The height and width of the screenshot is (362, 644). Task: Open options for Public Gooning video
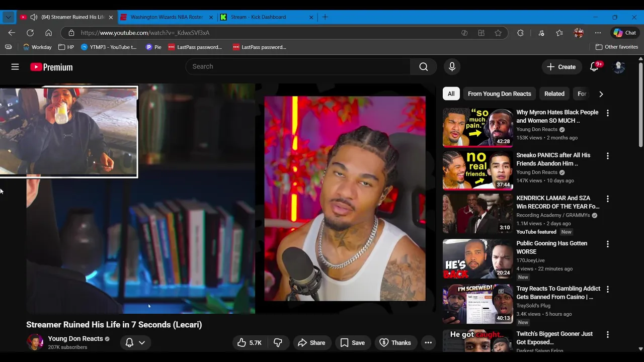tap(607, 244)
